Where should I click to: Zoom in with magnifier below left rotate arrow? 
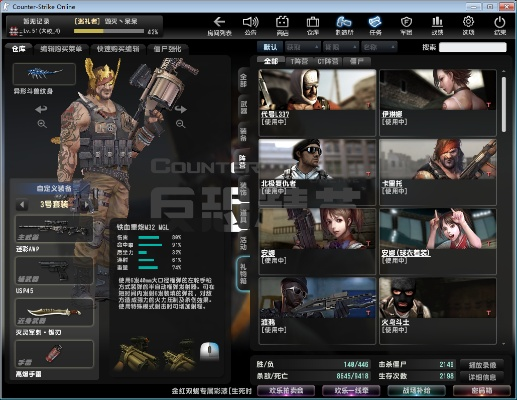click(42, 124)
